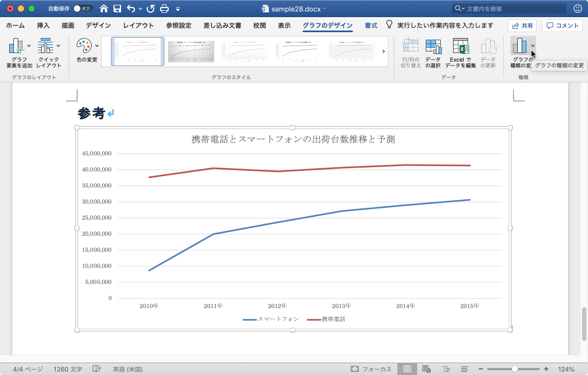The height and width of the screenshot is (375, 588).
Task: Click the 2013年 axis label
Action: (341, 306)
